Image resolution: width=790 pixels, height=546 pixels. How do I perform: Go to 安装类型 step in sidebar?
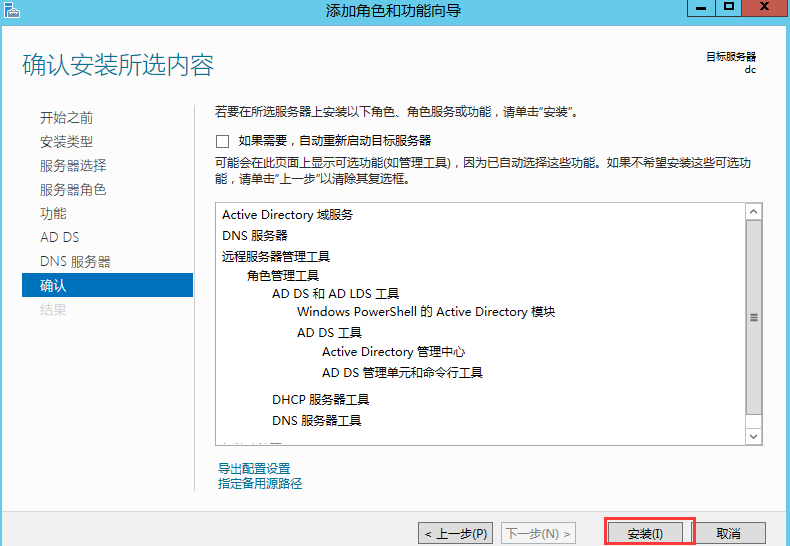pyautogui.click(x=67, y=142)
